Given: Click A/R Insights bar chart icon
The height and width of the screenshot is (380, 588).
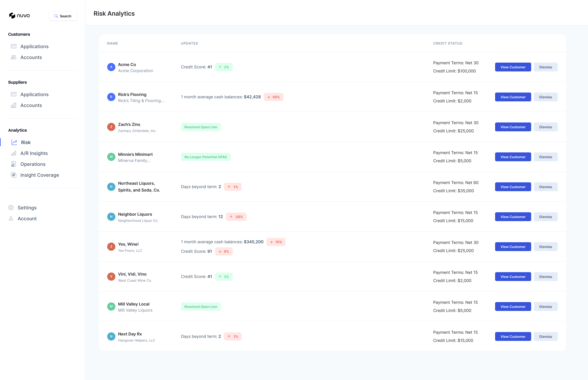Looking at the screenshot, I should 14,153.
